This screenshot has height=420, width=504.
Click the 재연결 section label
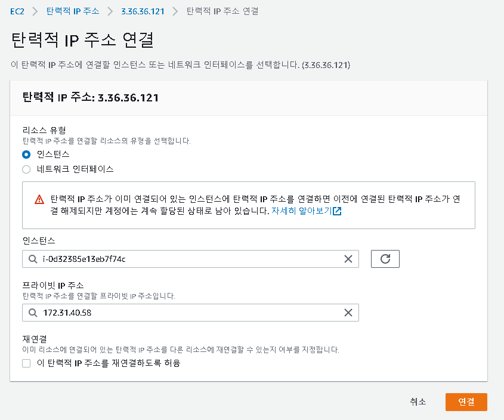point(35,339)
